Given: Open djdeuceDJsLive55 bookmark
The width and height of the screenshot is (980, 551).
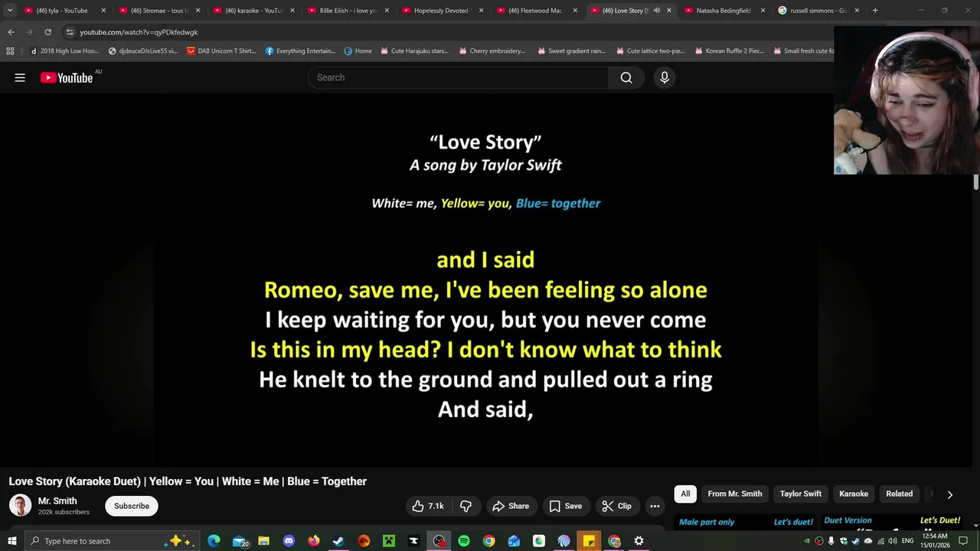Looking at the screenshot, I should point(142,51).
